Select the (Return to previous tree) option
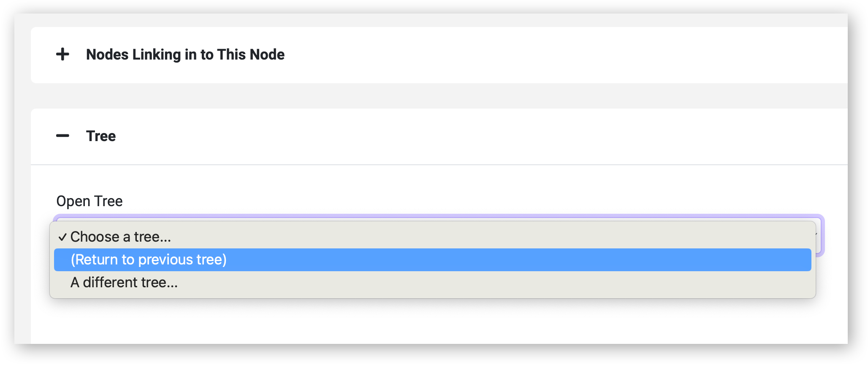 click(433, 260)
